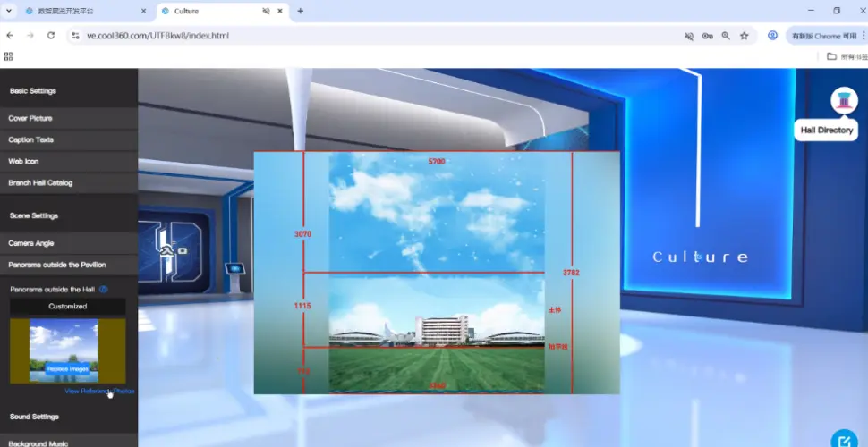Click the Chrome update available button

click(824, 36)
